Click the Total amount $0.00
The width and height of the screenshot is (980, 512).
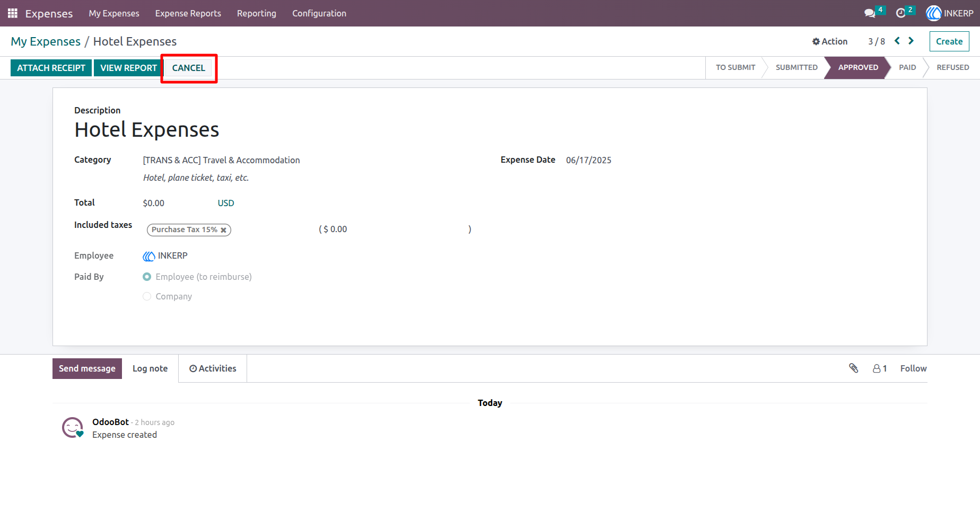point(154,203)
